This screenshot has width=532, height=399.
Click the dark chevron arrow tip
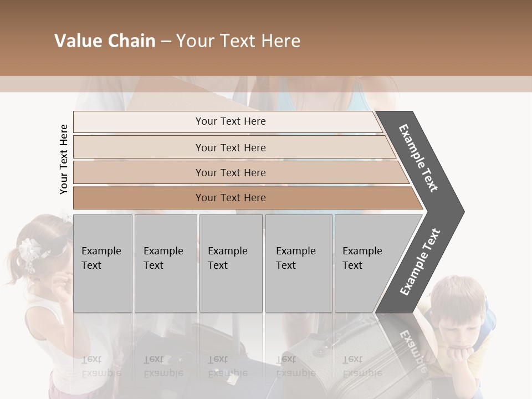(456, 212)
